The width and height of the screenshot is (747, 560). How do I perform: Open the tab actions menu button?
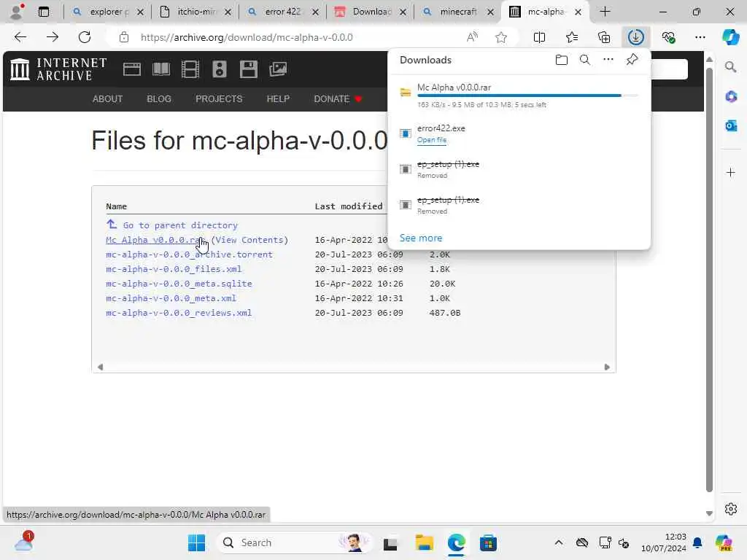[x=43, y=12]
